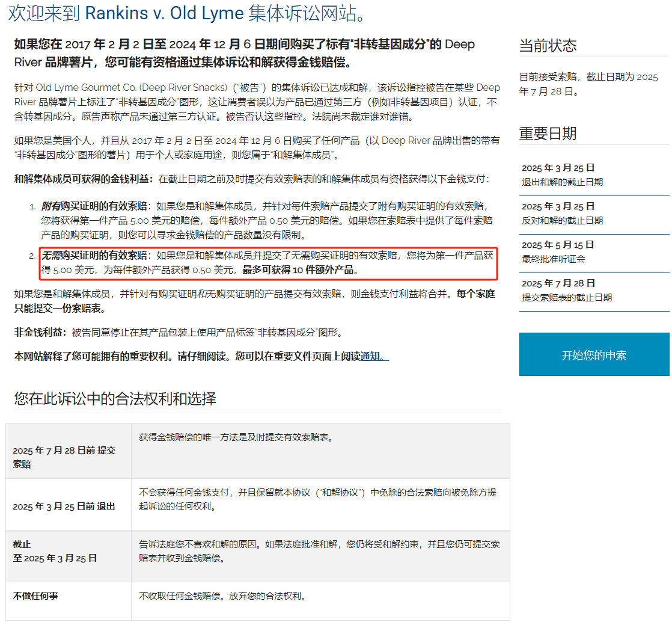The image size is (672, 625).
Task: Select the 不做任何事 table cell
Action: [69, 601]
